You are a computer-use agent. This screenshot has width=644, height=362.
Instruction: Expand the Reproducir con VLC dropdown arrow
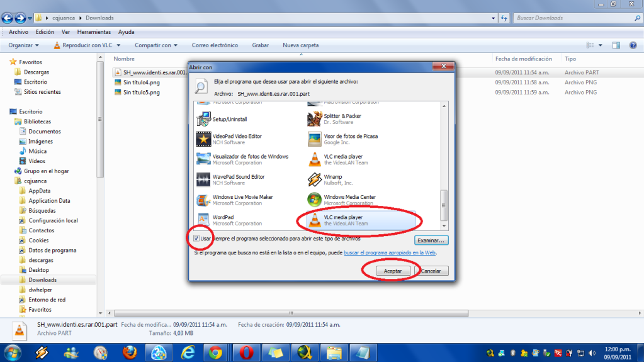pos(118,45)
